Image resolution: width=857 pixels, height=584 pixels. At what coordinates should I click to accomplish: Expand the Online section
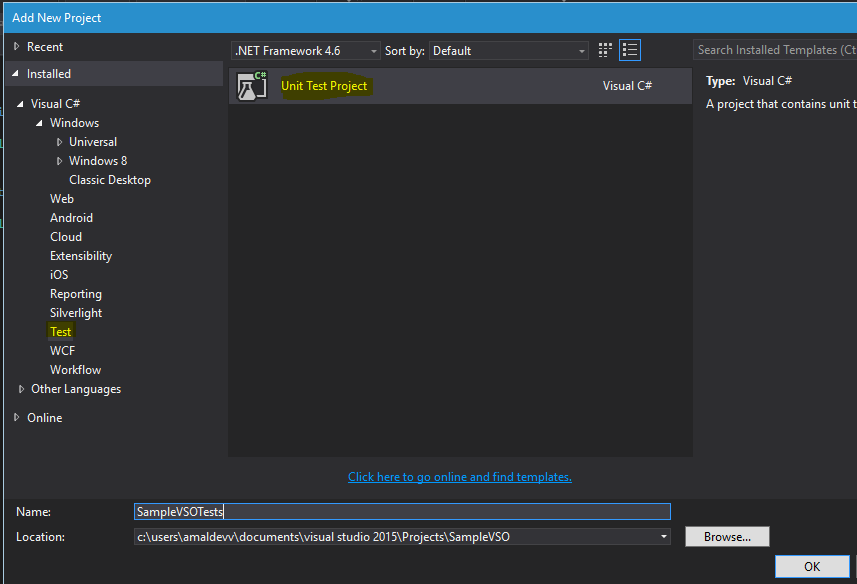click(16, 418)
